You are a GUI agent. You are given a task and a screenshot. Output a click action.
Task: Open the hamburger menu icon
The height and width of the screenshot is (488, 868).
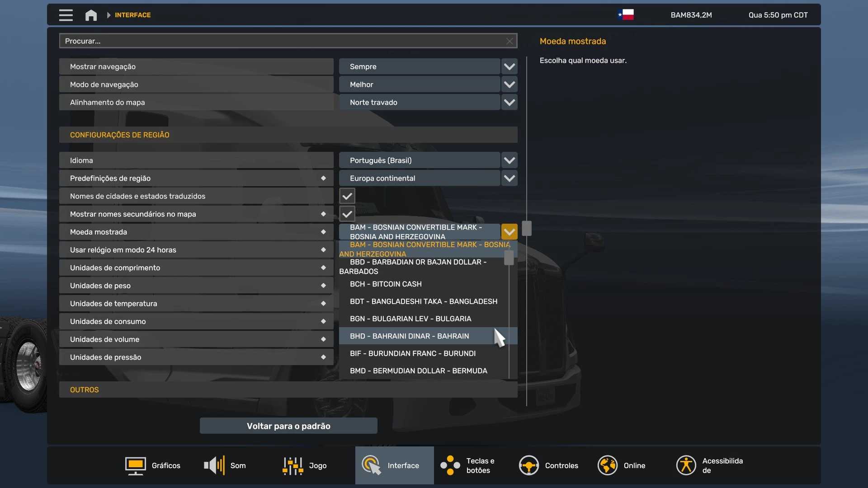tap(66, 15)
